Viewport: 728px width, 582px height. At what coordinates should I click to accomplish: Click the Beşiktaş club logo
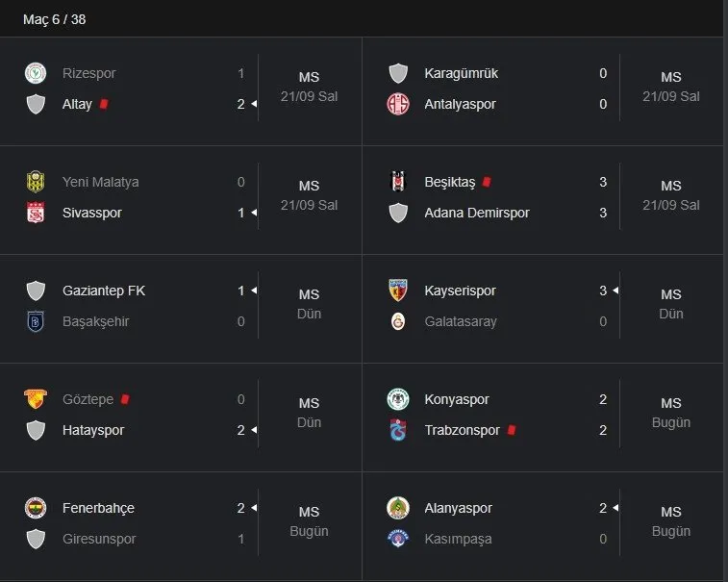tap(398, 182)
